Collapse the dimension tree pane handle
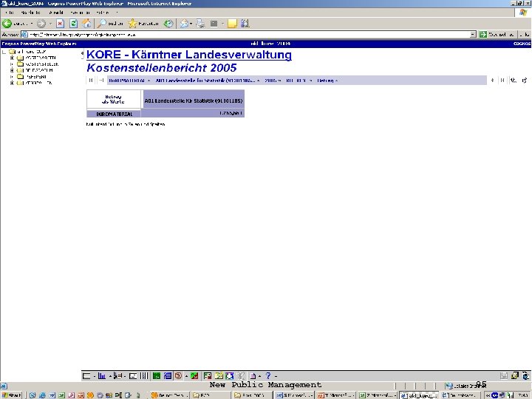Viewport: 532px width, 399px height. (82, 54)
